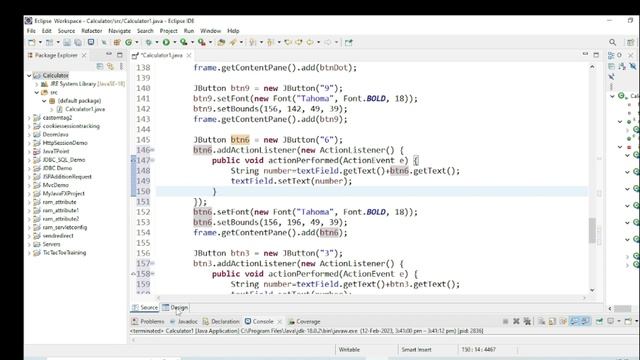The image size is (640, 360).
Task: Open the Project menu
Action: coord(169,31)
